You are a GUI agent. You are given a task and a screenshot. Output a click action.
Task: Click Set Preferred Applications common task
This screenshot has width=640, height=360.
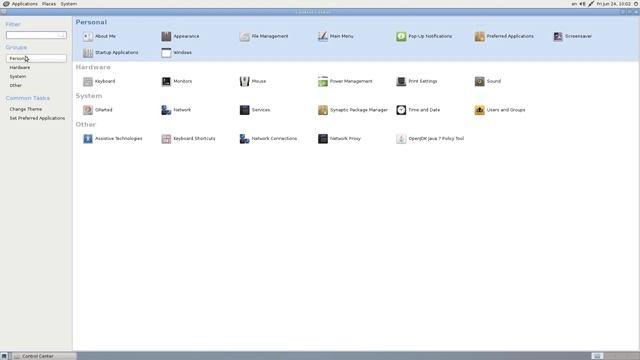click(x=37, y=118)
